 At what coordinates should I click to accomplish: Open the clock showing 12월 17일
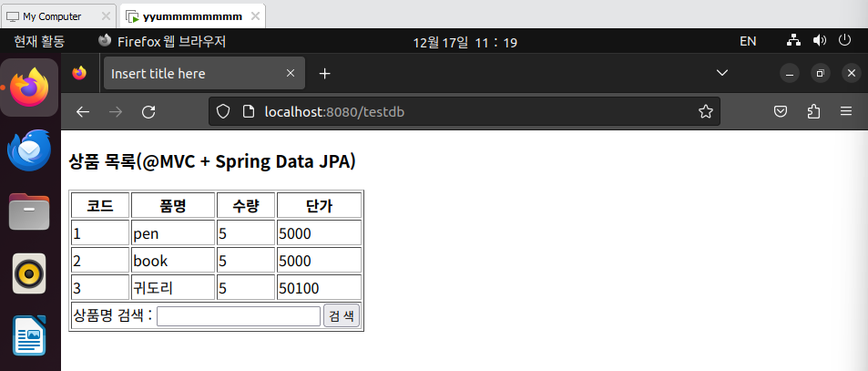click(465, 42)
